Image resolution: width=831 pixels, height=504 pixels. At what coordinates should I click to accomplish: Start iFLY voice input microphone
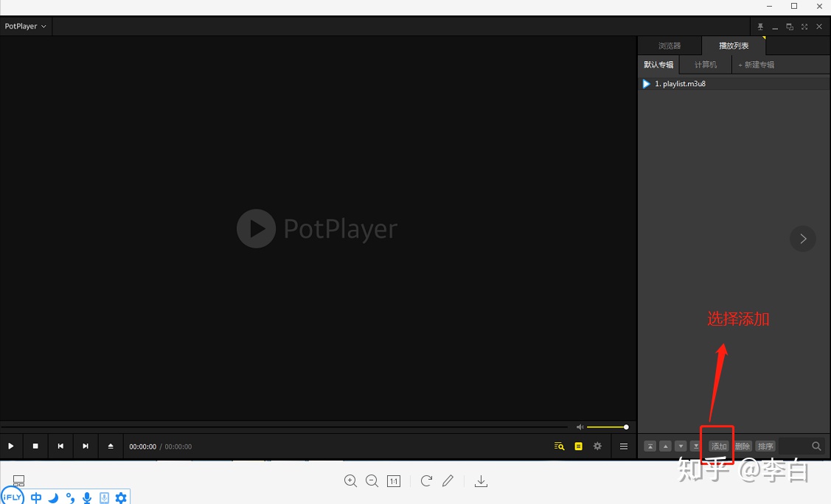[87, 497]
